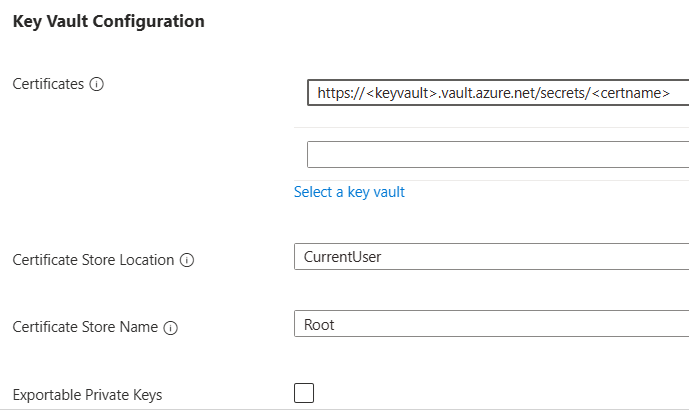The height and width of the screenshot is (414, 689).
Task: Click the Certificates label
Action: coord(48,84)
